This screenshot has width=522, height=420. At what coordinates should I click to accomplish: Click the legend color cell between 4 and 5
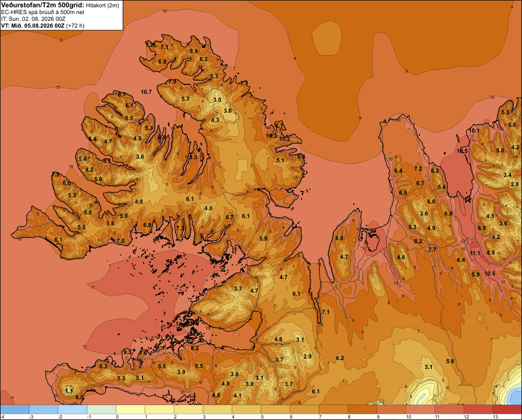click(246, 410)
